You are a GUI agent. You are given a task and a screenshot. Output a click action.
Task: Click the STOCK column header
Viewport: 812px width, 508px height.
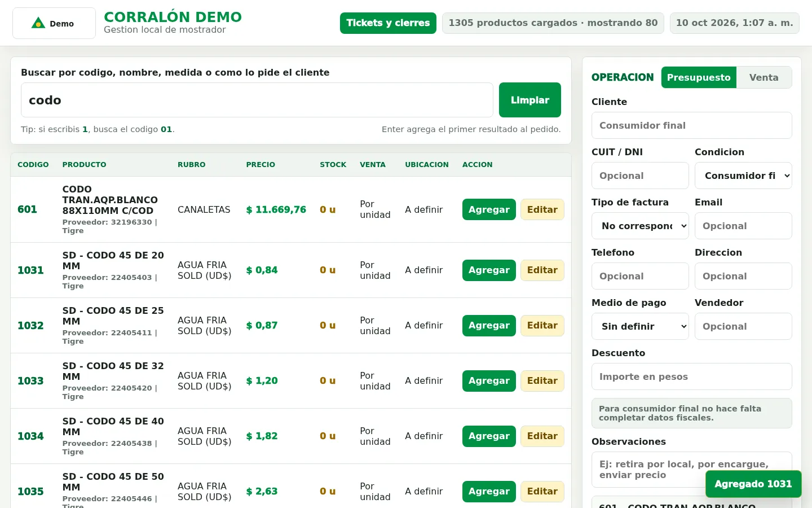tap(333, 165)
